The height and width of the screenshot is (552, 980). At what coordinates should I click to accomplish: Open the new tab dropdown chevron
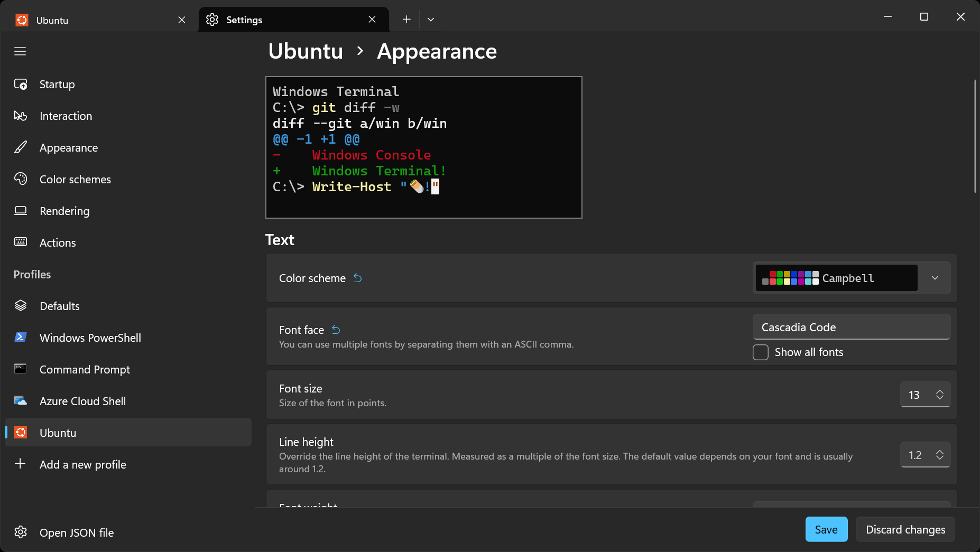point(430,19)
